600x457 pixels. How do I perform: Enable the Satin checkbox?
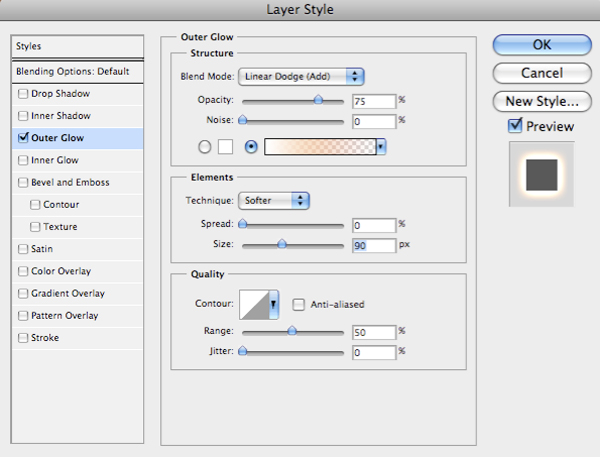tap(23, 249)
